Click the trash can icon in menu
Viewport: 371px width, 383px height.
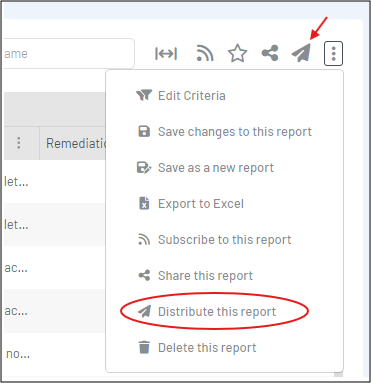144,347
